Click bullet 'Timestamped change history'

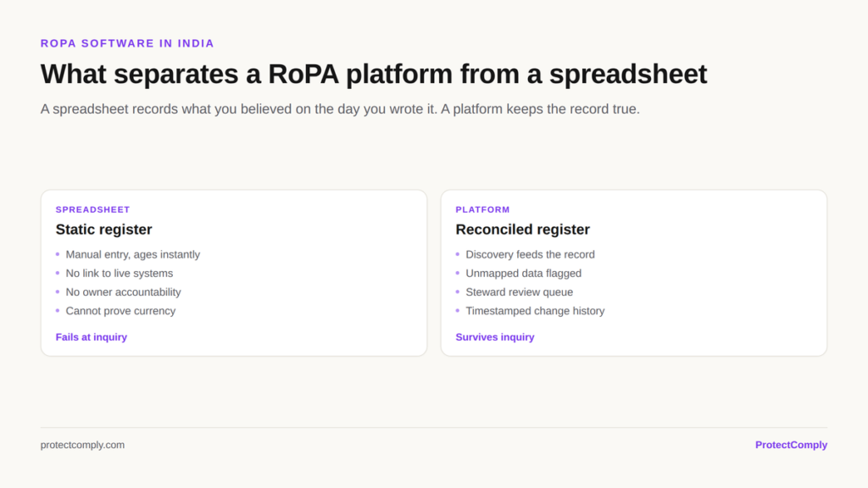536,311
